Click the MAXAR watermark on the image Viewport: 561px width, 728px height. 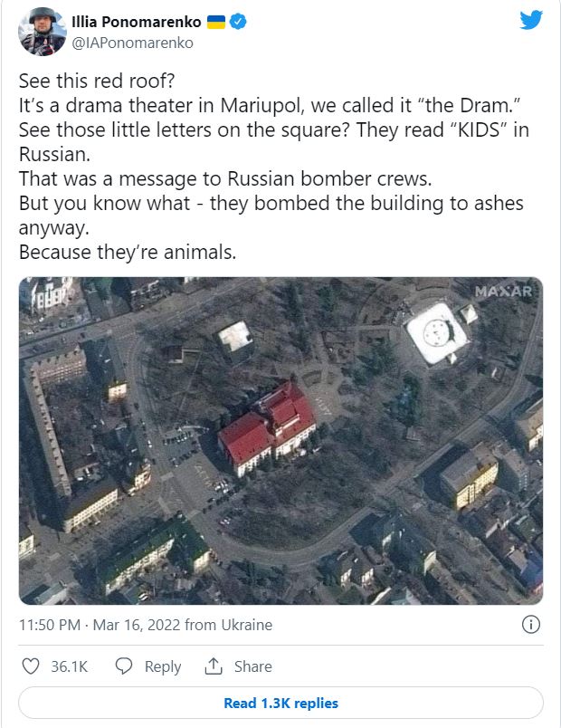point(503,292)
